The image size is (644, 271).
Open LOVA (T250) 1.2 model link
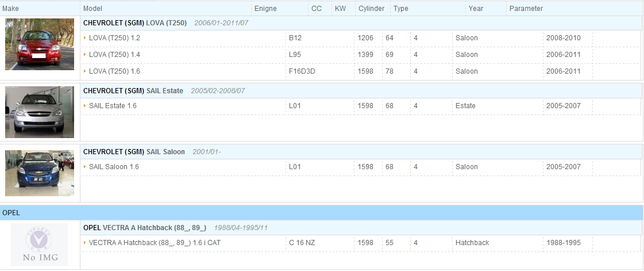pyautogui.click(x=114, y=38)
